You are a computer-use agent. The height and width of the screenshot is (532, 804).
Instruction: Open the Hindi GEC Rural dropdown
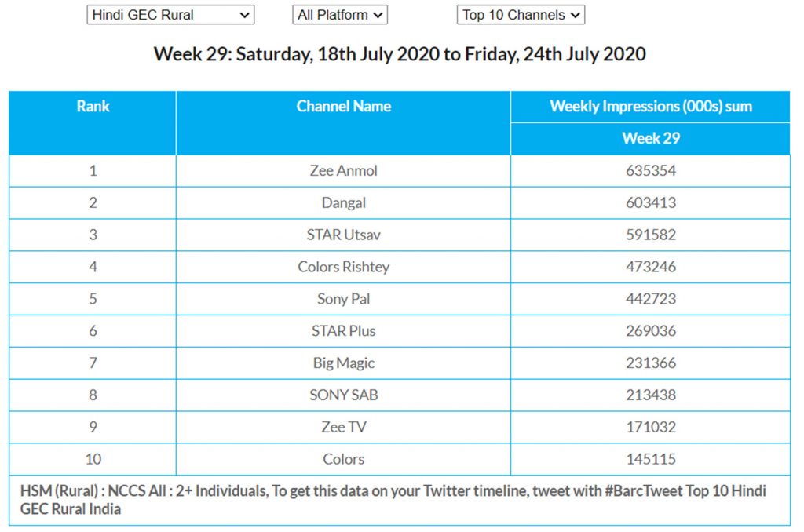pyautogui.click(x=170, y=15)
